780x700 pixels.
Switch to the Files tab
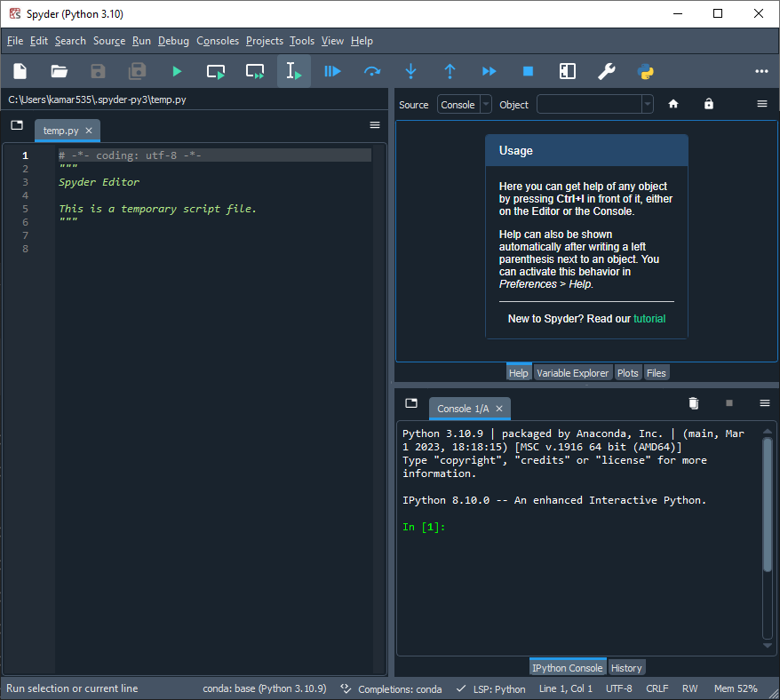coord(657,372)
